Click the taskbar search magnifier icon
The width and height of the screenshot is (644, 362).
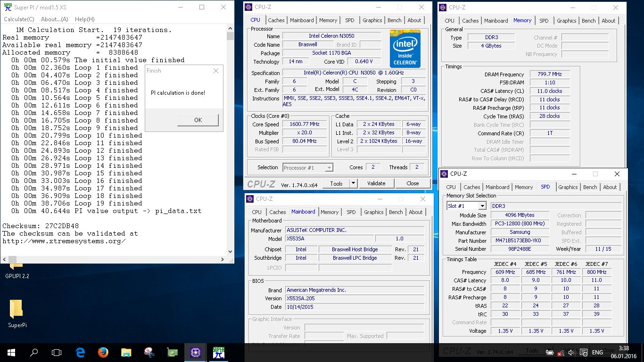pyautogui.click(x=34, y=352)
